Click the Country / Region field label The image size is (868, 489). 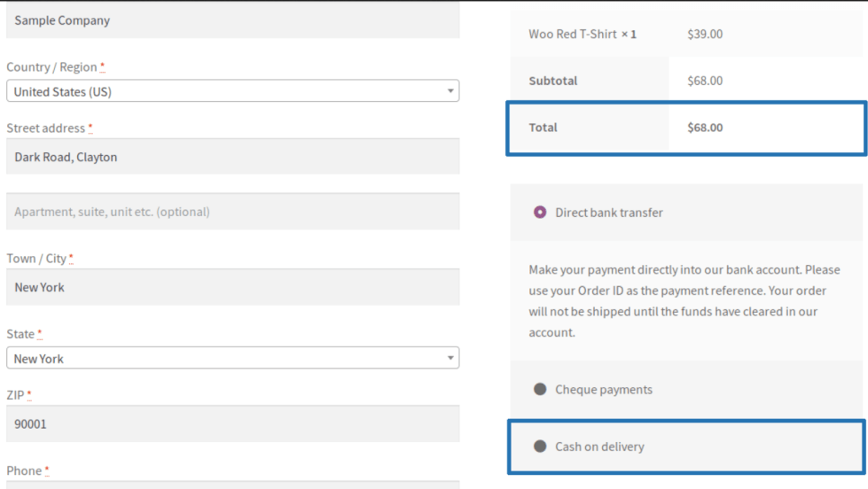coord(51,67)
